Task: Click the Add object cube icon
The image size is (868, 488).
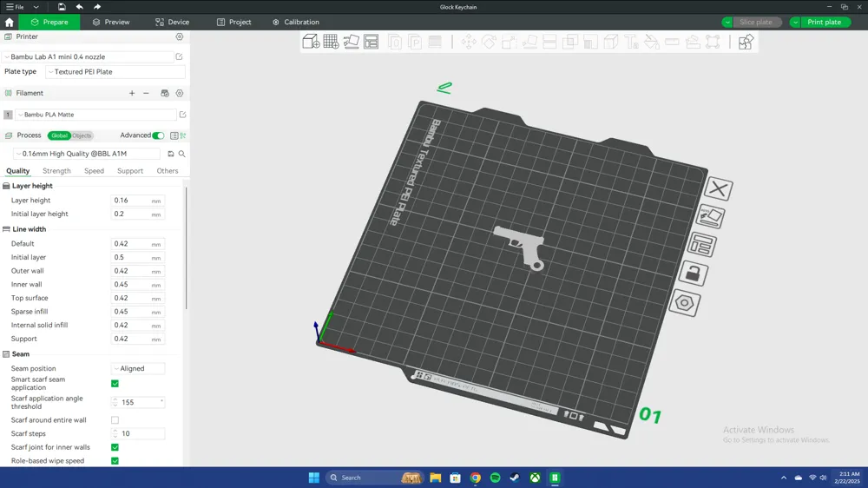Action: click(311, 42)
